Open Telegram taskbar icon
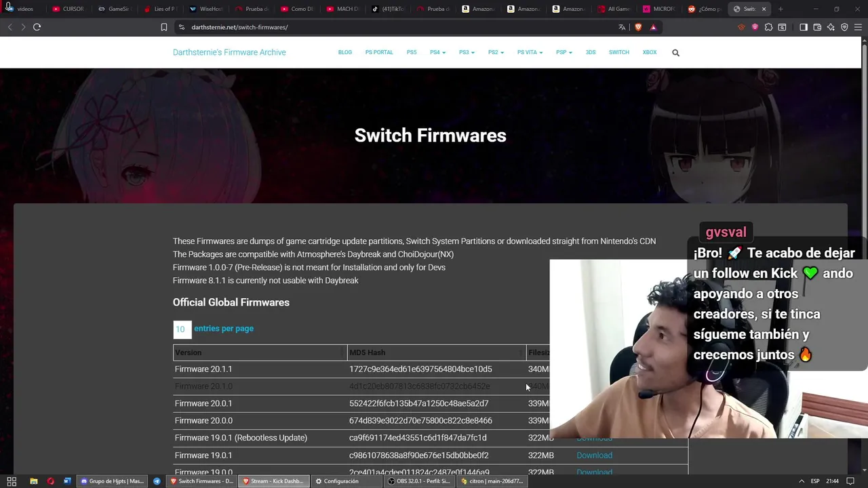868x488 pixels. pos(157,481)
